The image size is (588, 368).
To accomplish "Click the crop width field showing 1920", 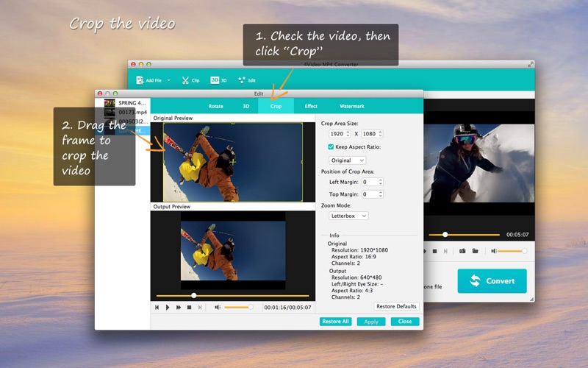I will tap(337, 134).
